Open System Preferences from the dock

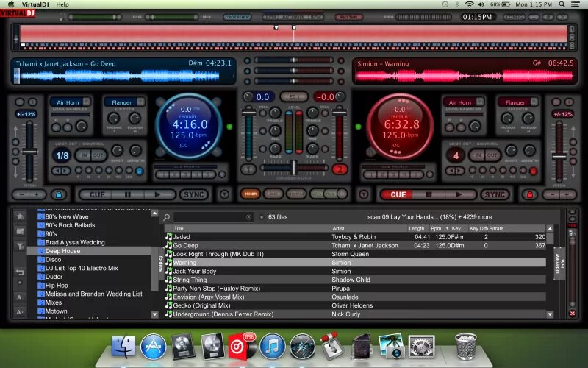(x=421, y=346)
